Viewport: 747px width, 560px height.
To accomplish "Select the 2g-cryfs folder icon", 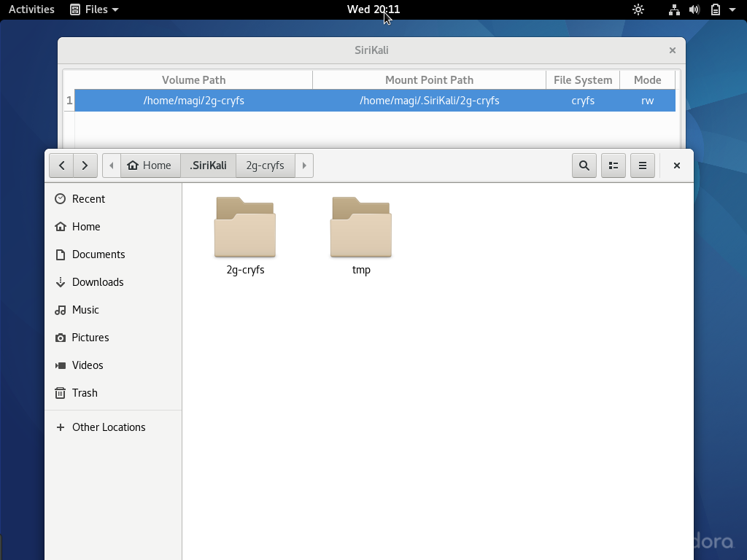I will pyautogui.click(x=245, y=227).
